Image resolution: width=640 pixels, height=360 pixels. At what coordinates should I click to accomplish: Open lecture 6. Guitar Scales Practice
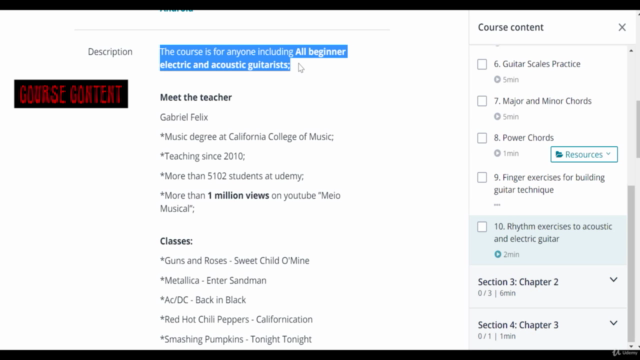coord(537,64)
